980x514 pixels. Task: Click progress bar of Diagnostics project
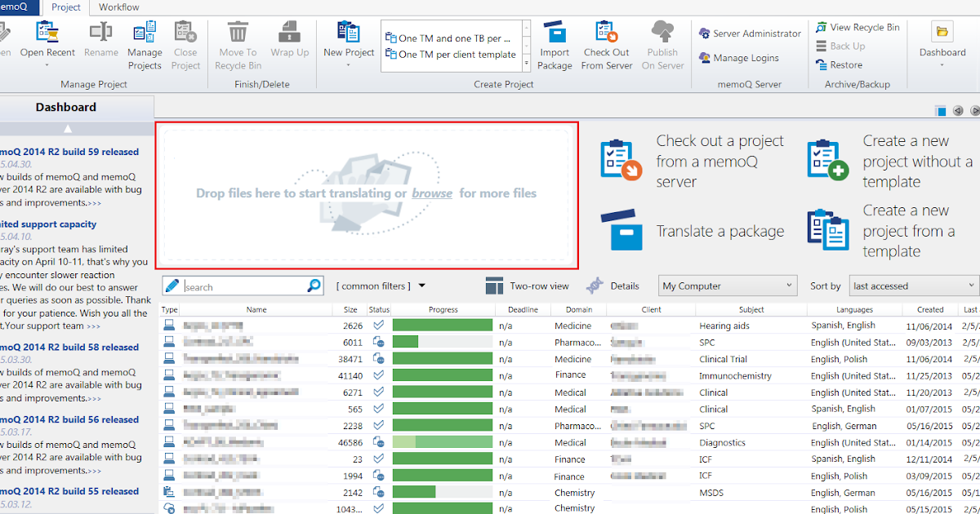443,442
